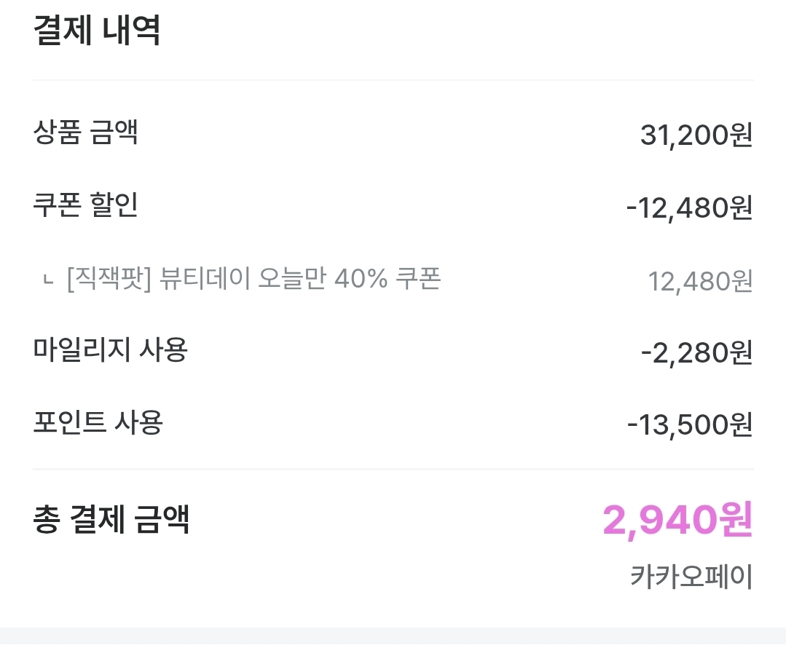Select the 총 결제 금액 label
This screenshot has width=786, height=672.
(111, 520)
